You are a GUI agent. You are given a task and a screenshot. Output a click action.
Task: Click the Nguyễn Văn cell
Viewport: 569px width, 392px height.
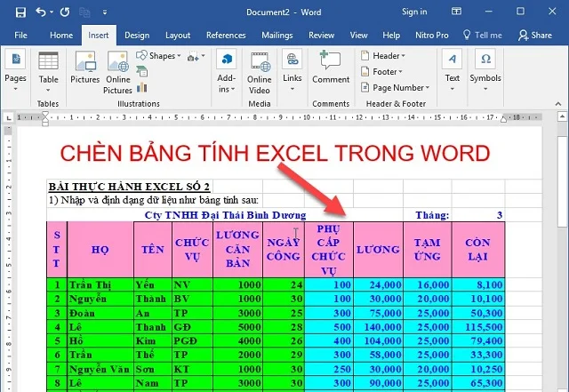[x=100, y=369]
